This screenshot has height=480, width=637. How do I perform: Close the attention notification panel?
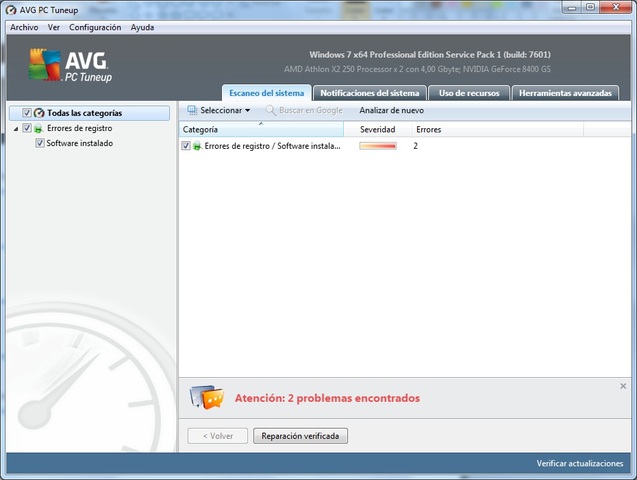coord(623,386)
